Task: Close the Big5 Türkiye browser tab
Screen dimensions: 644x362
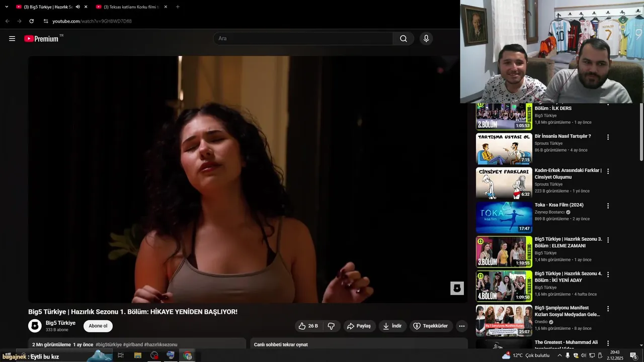Action: tap(86, 7)
